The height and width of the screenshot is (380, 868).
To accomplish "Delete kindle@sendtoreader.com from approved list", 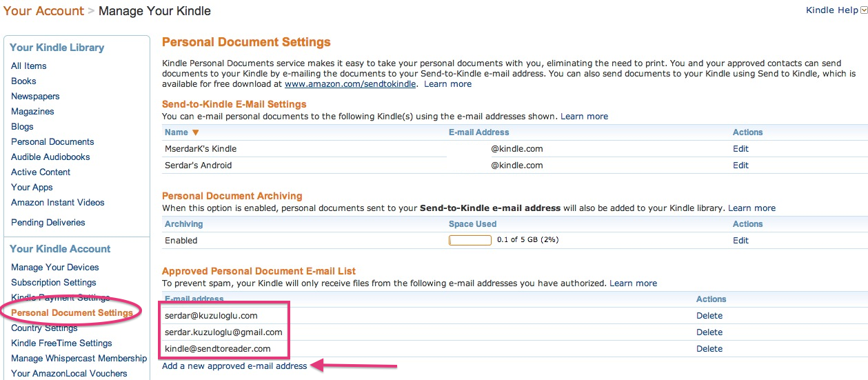I will coord(709,349).
